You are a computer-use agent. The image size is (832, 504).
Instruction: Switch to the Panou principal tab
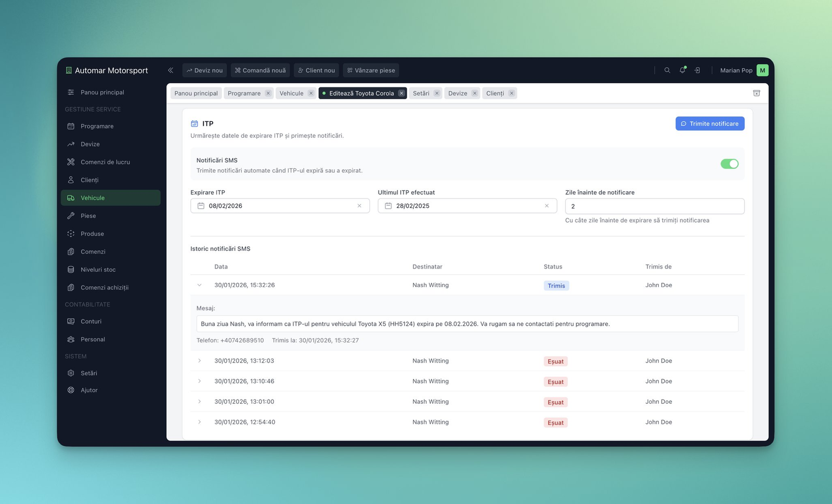(196, 94)
